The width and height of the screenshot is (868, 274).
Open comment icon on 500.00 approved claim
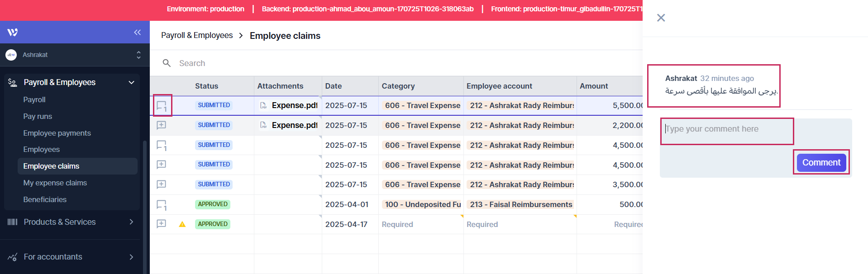pos(162,205)
